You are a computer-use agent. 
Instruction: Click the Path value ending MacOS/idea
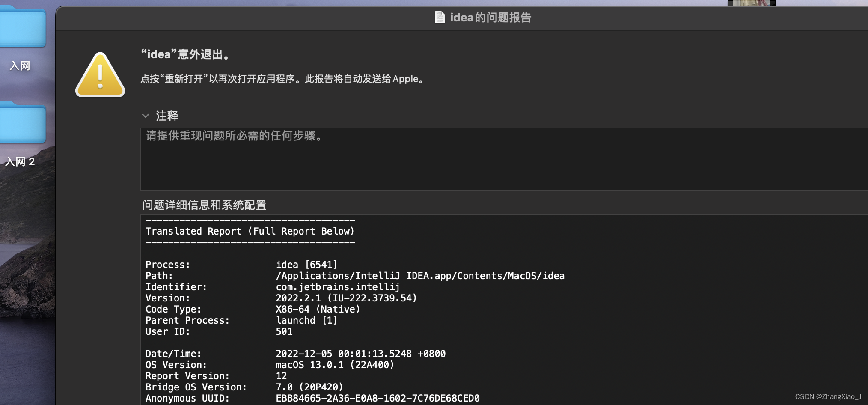tap(420, 276)
